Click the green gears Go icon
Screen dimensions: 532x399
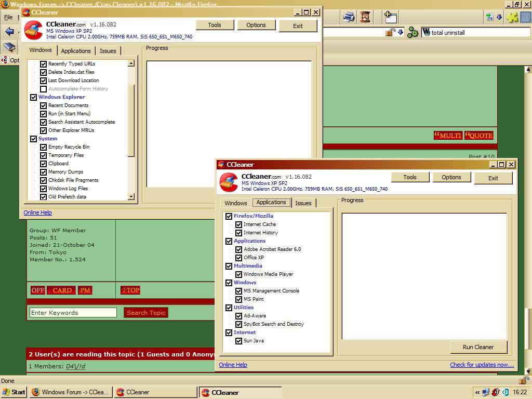412,33
